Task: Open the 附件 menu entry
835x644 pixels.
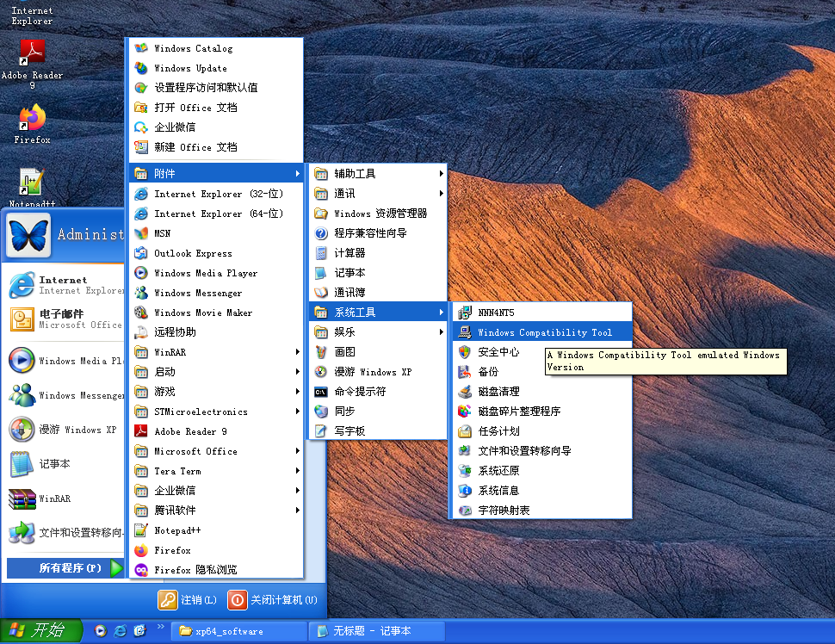Action: tap(216, 174)
